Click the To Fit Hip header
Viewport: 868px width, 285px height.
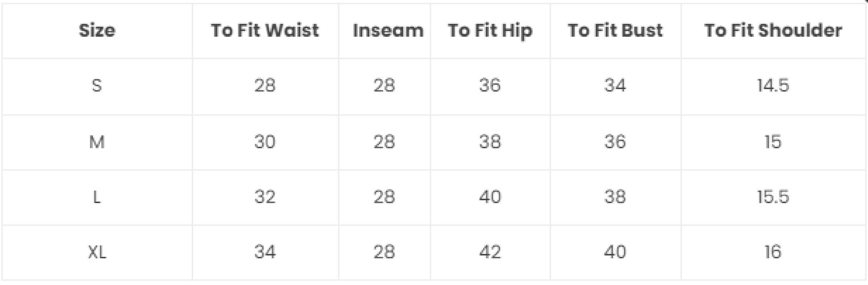tap(490, 30)
